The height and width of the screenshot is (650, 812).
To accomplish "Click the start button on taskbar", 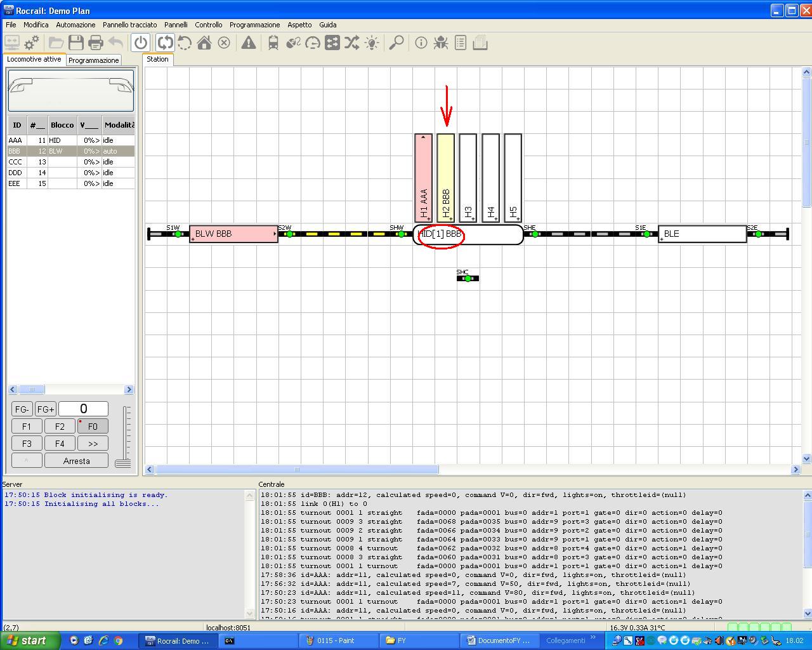I will [x=30, y=640].
